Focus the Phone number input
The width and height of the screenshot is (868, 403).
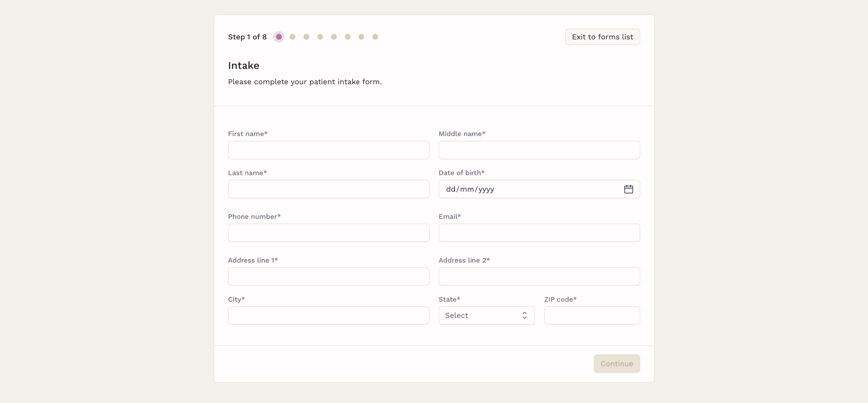point(328,233)
